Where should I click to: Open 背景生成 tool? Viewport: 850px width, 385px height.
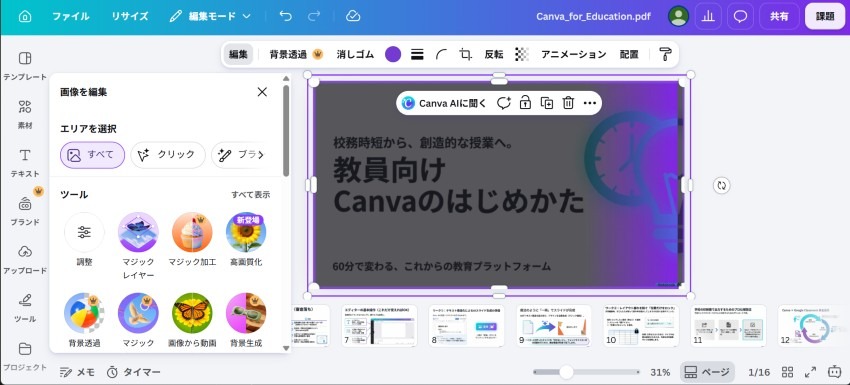click(246, 320)
